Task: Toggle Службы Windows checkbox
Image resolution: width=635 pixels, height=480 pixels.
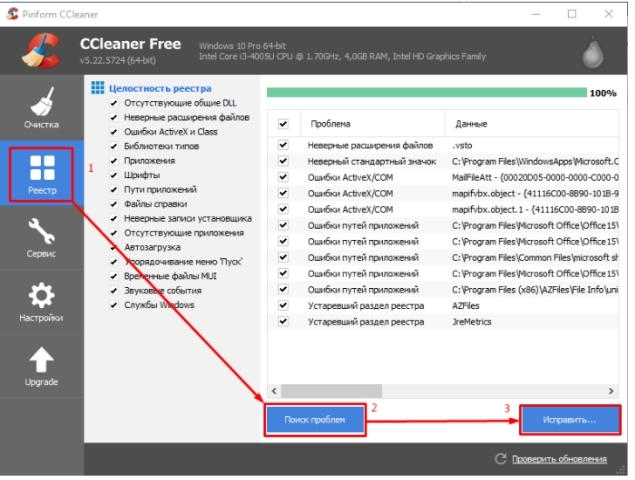Action: click(x=114, y=305)
